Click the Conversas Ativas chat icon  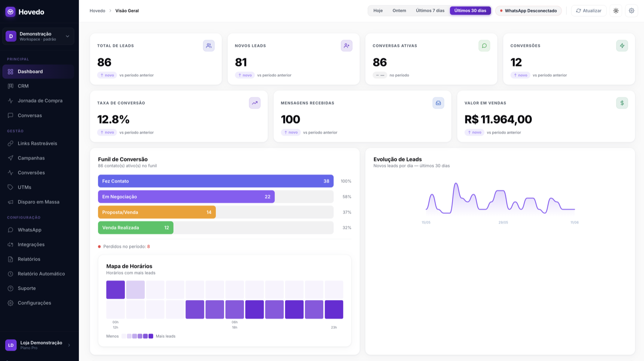(484, 46)
